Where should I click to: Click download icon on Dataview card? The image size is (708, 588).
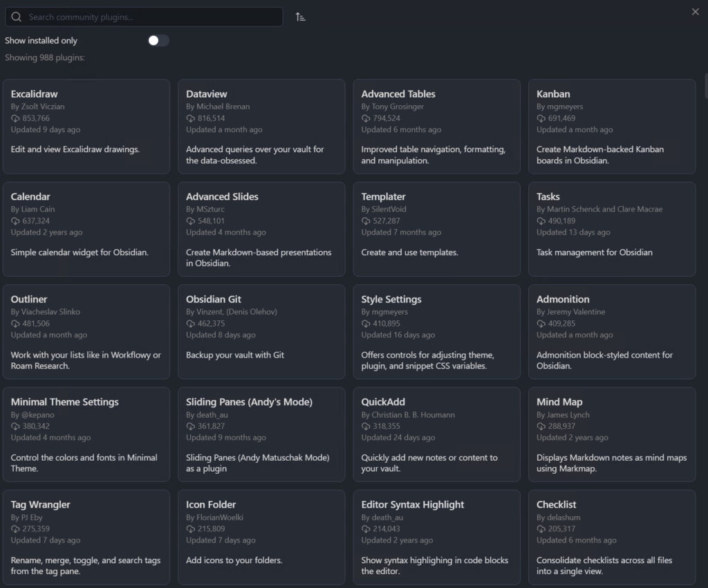pyautogui.click(x=191, y=118)
